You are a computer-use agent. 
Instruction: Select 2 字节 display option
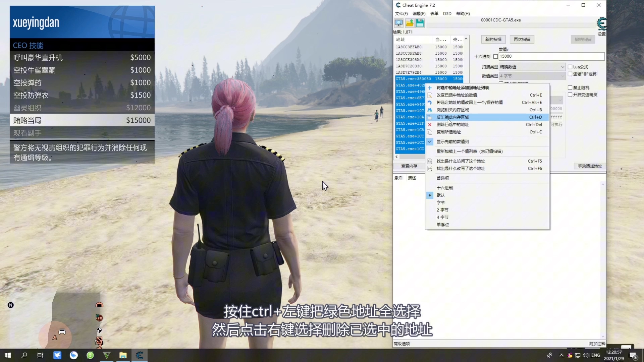(x=487, y=210)
